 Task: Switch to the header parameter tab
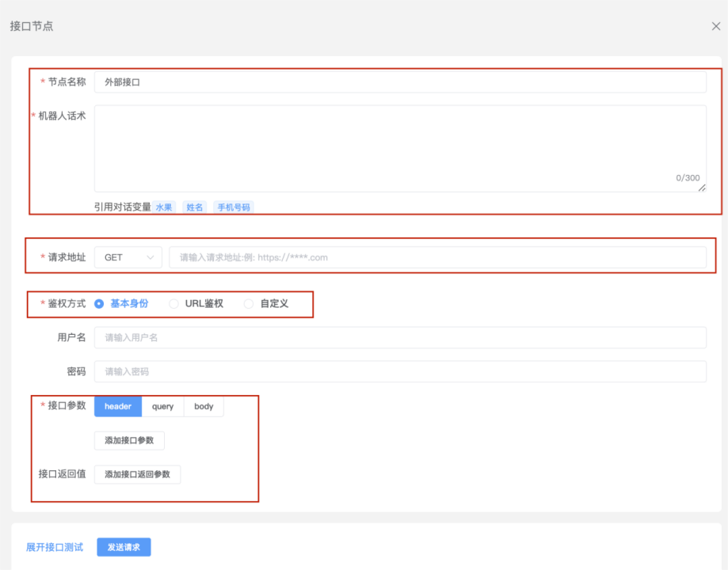click(118, 406)
